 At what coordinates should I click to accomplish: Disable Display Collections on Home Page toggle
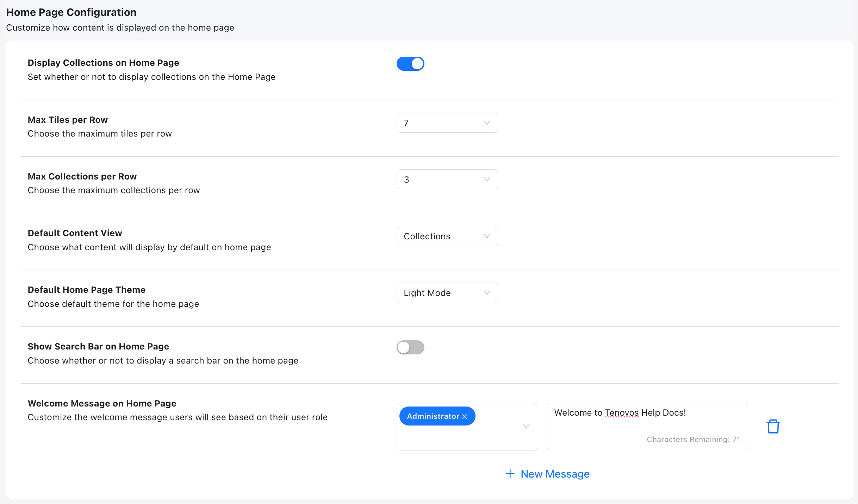click(x=410, y=64)
